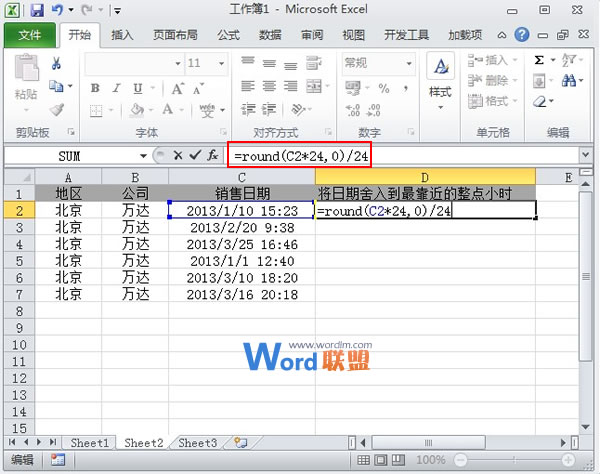The image size is (600, 474).
Task: Open the Name Box dropdown arrow
Action: [x=144, y=156]
